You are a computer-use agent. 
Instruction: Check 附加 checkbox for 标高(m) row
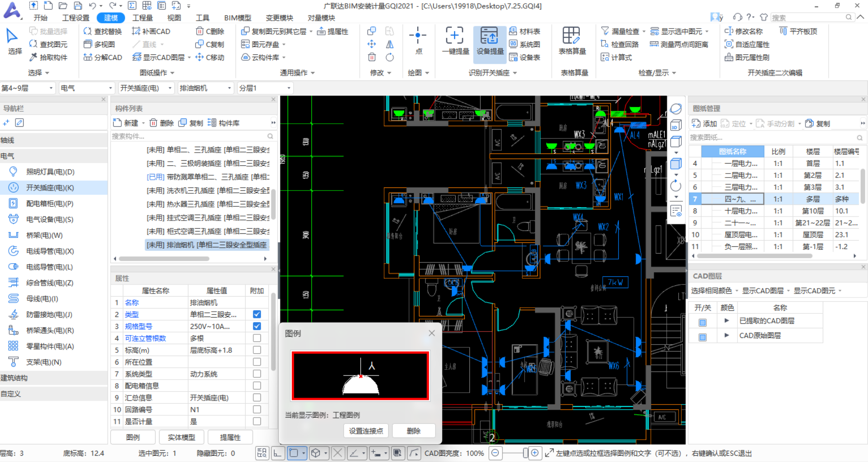coord(257,350)
